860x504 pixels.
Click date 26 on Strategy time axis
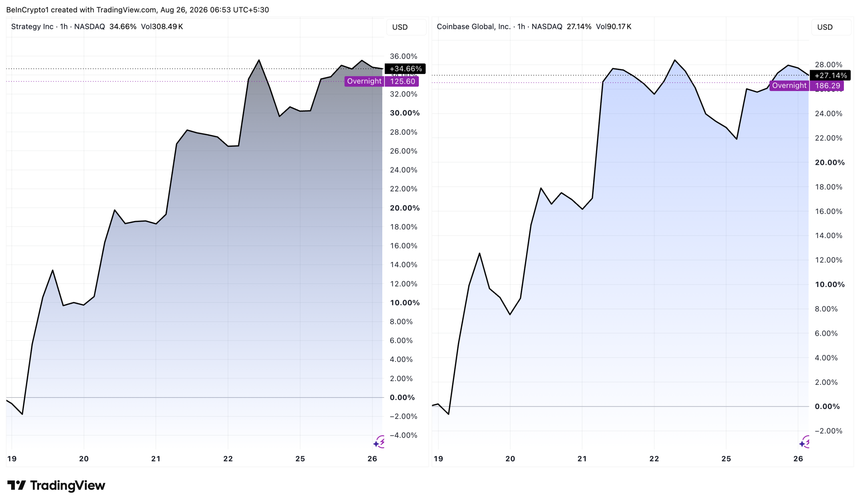click(372, 459)
